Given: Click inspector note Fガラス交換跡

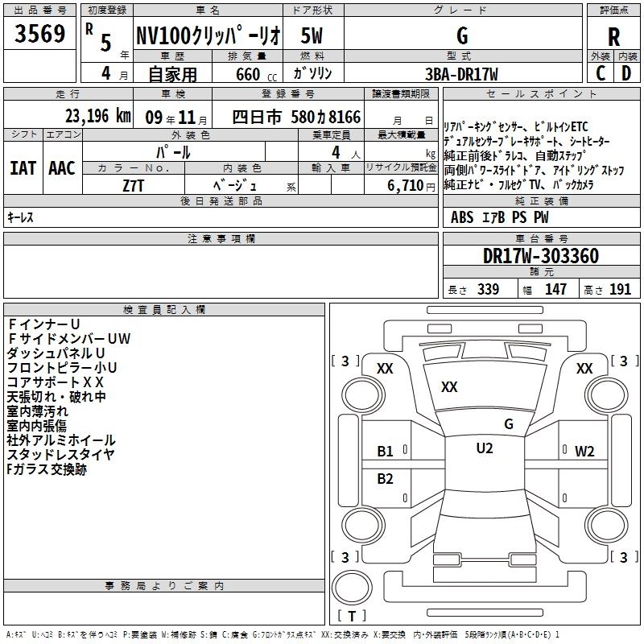Looking at the screenshot, I should tap(47, 469).
